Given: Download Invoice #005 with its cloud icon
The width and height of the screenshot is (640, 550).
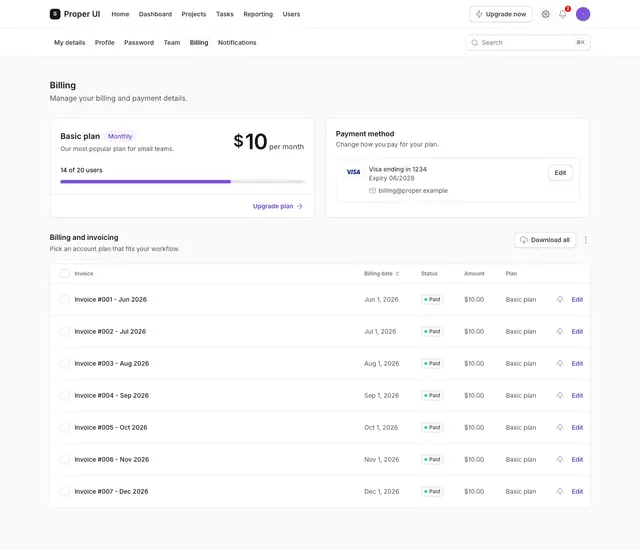Looking at the screenshot, I should [x=560, y=427].
